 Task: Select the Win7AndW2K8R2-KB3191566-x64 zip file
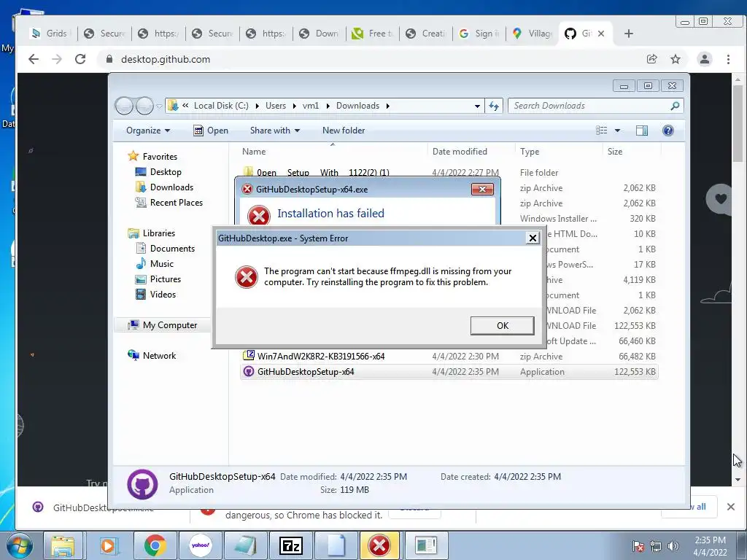click(449, 356)
